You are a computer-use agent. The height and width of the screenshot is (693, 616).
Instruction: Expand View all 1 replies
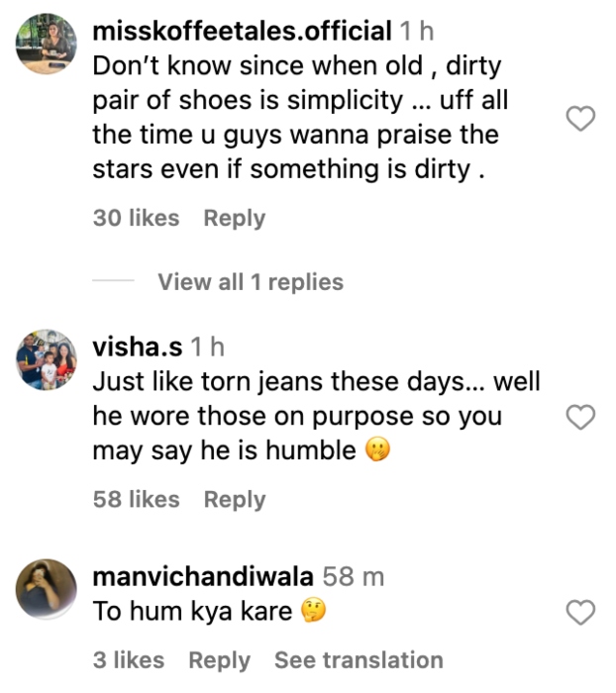pyautogui.click(x=250, y=282)
